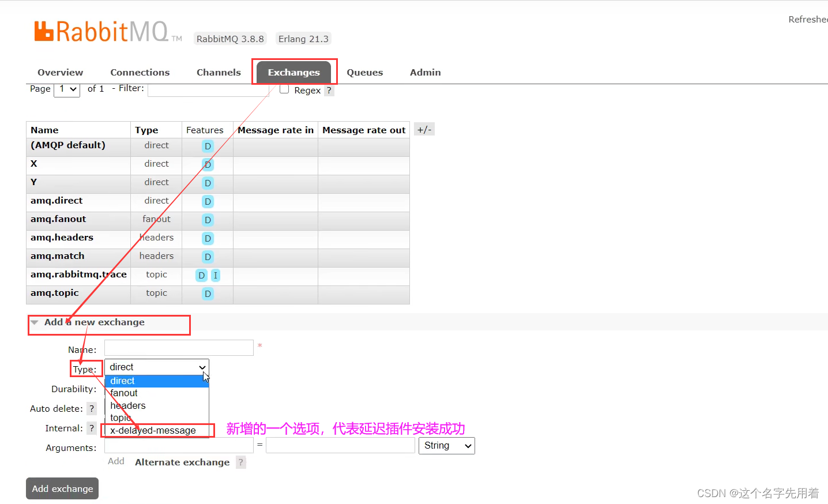The image size is (828, 504).
Task: Focus the Arguments key input field
Action: (x=179, y=446)
